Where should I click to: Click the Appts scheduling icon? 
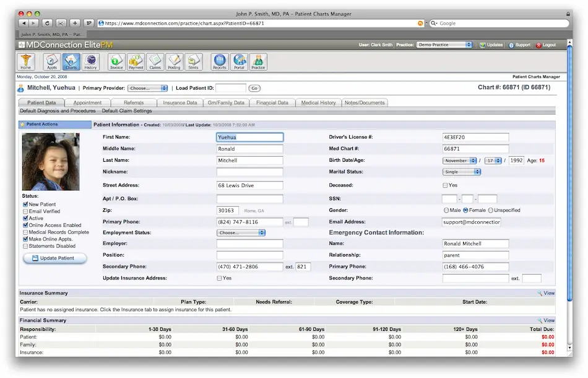click(x=51, y=61)
